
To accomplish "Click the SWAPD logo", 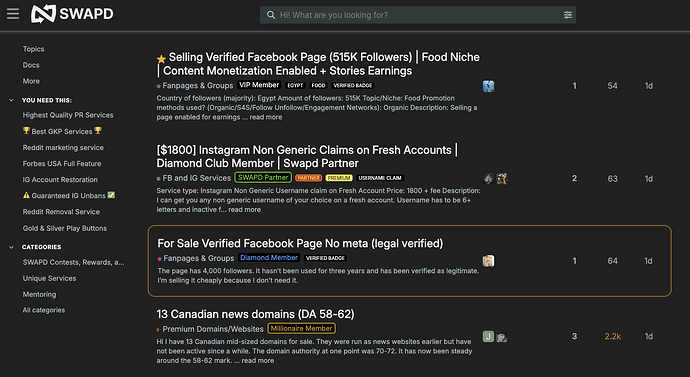I will click(x=72, y=14).
